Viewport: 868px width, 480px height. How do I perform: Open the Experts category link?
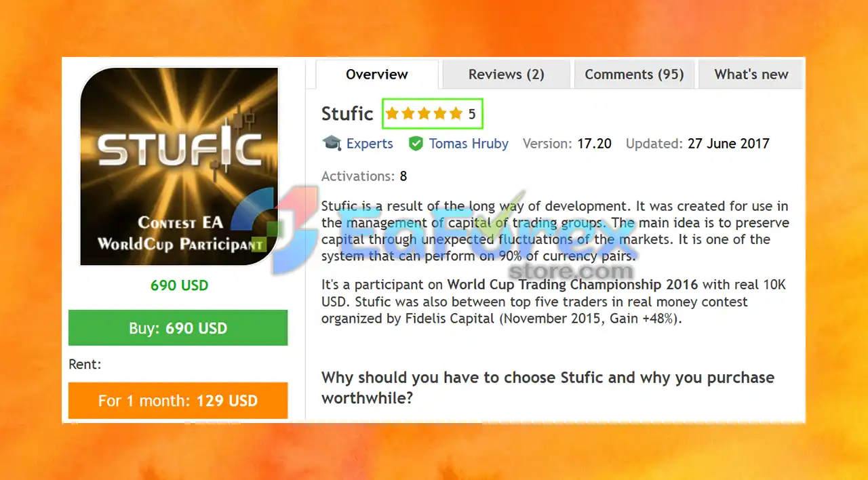[x=370, y=144]
